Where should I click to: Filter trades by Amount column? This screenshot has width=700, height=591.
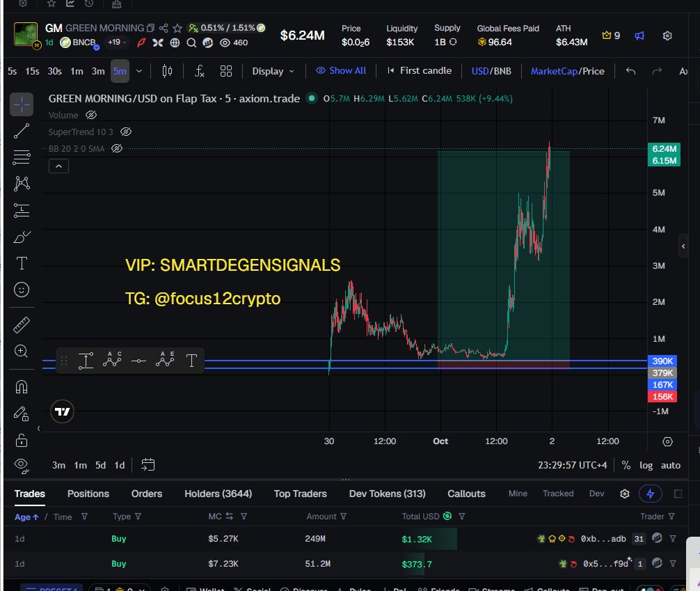(x=343, y=517)
